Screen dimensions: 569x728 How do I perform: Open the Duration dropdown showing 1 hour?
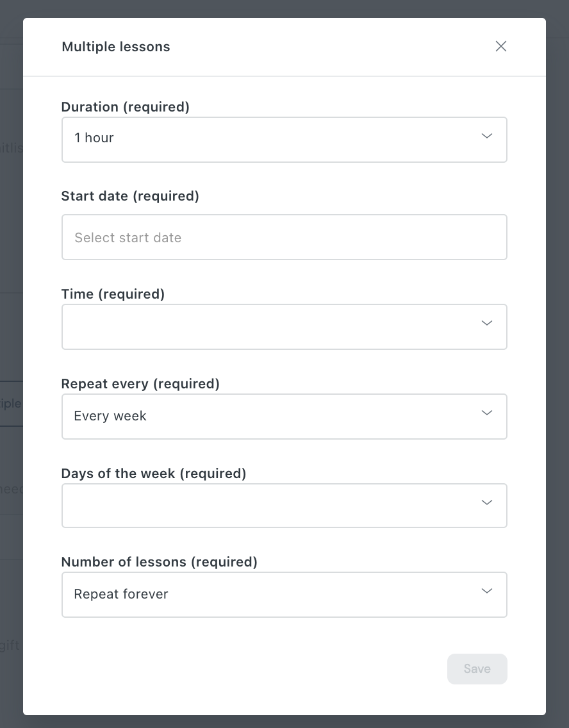(284, 140)
